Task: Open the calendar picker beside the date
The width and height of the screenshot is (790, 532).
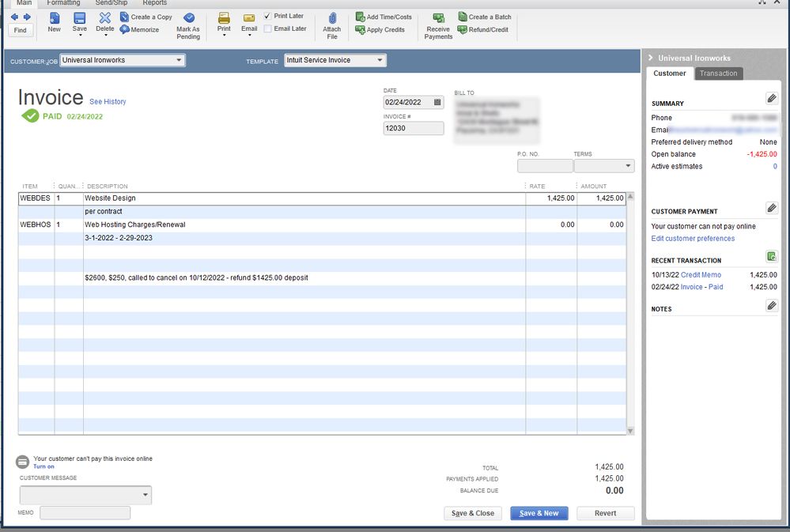Action: point(437,103)
